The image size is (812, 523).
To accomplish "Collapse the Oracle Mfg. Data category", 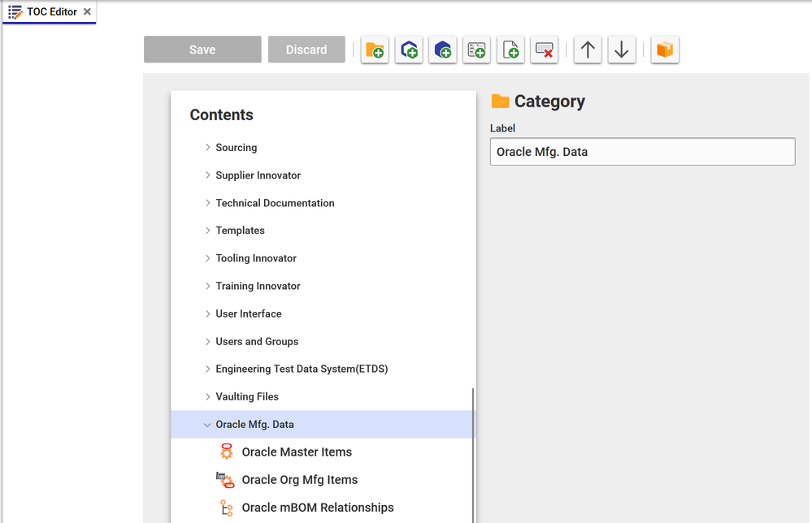I will click(x=208, y=425).
